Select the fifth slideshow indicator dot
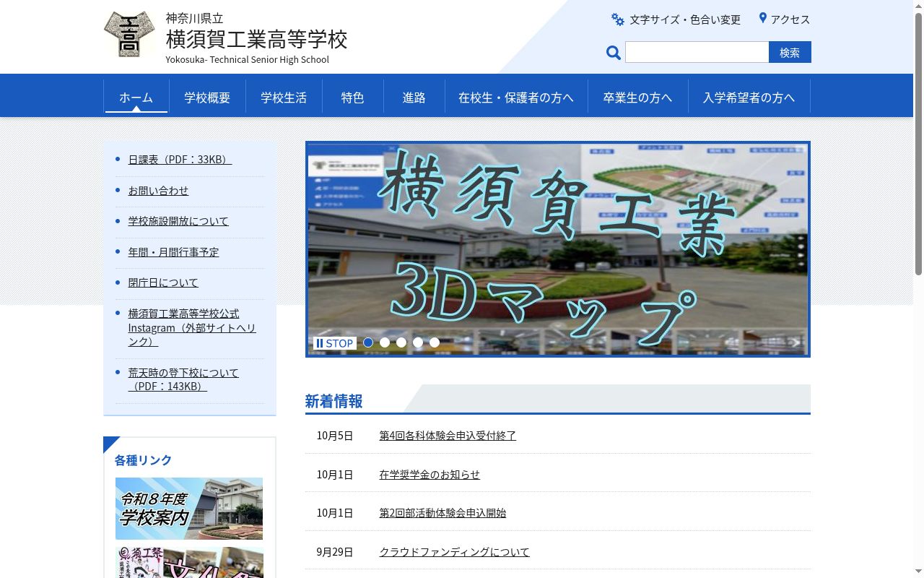This screenshot has height=578, width=924. tap(435, 342)
